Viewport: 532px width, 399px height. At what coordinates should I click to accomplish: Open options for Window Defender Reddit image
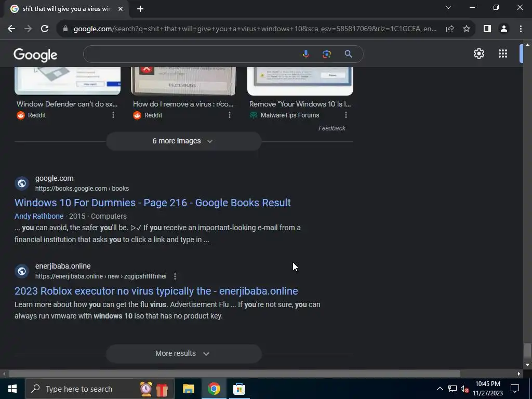113,115
